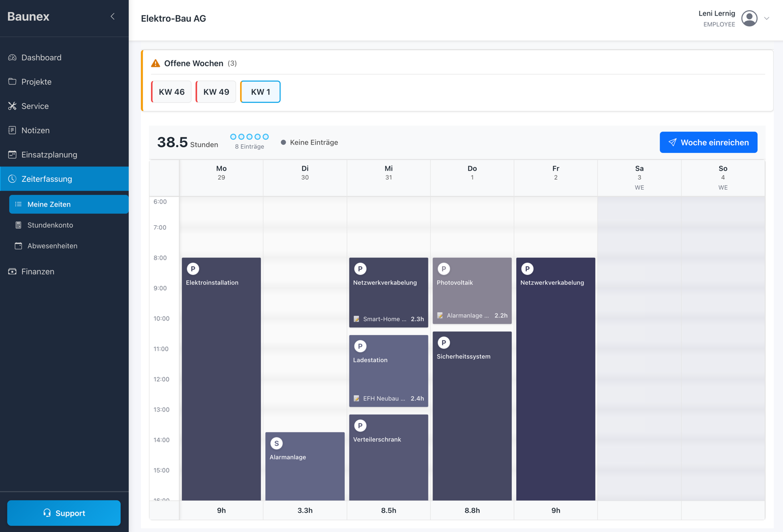Select Stundenkonto under Zeiterfassung
783x532 pixels.
click(51, 225)
